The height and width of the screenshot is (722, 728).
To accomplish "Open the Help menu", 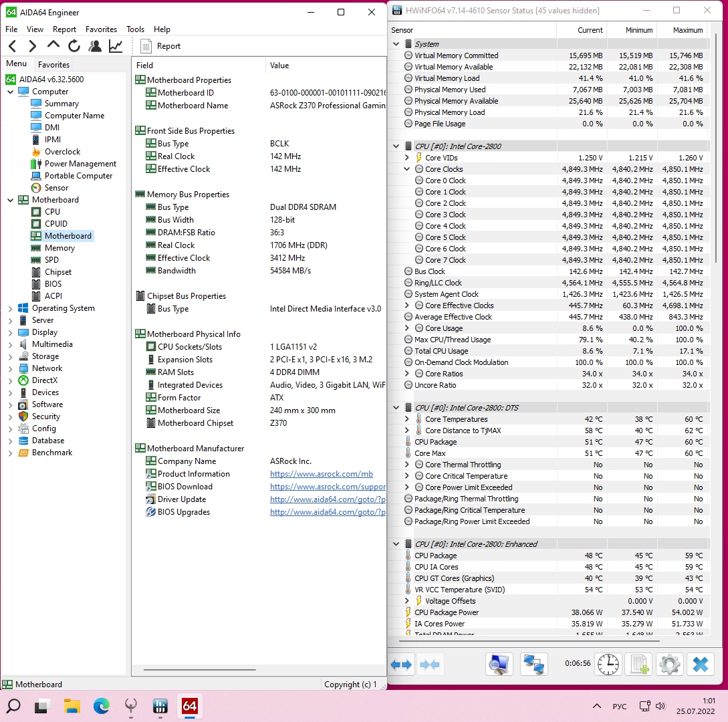I will coord(162,29).
